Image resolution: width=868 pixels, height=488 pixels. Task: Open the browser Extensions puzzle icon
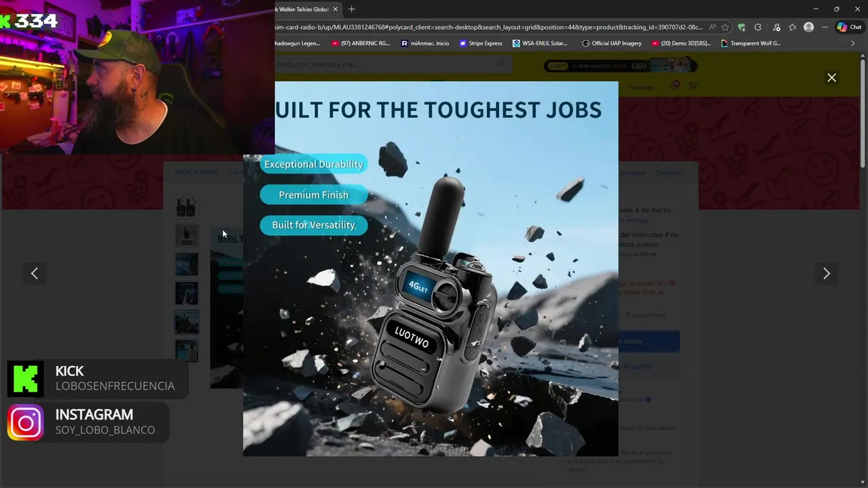[758, 27]
